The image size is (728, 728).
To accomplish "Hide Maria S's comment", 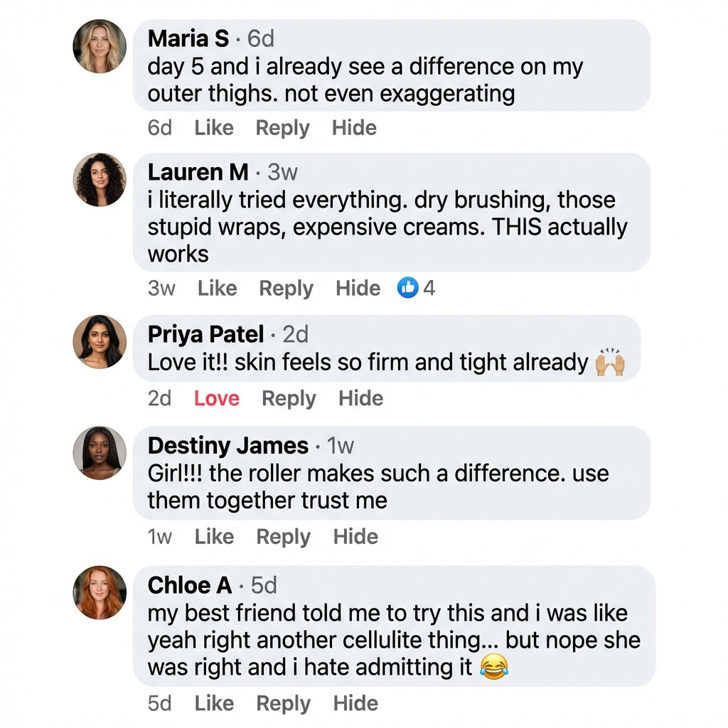I will click(354, 128).
